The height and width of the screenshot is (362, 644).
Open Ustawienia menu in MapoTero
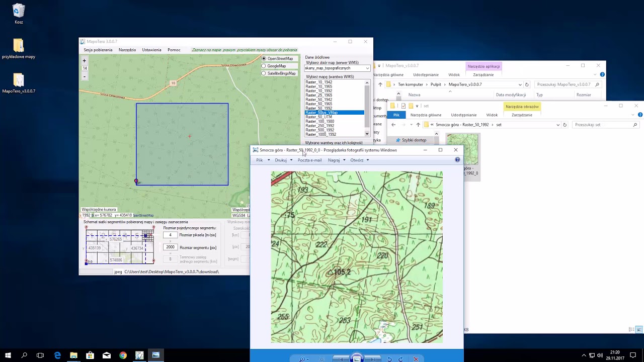151,50
